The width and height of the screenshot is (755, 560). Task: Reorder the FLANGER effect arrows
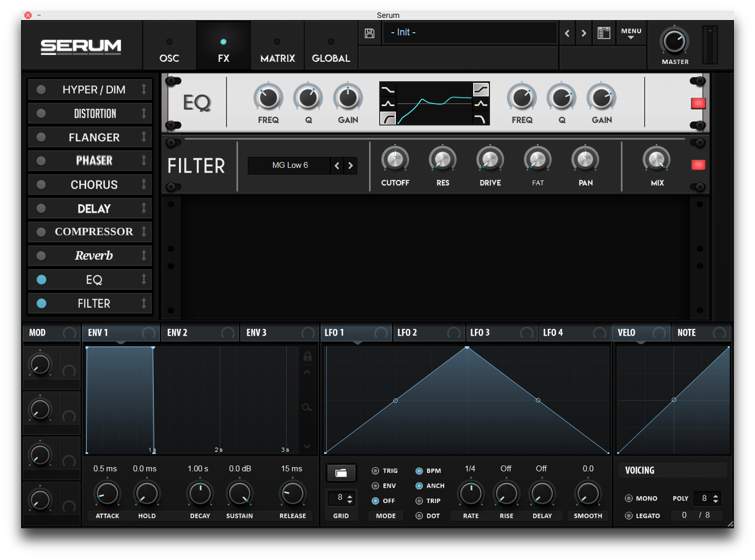tap(144, 137)
